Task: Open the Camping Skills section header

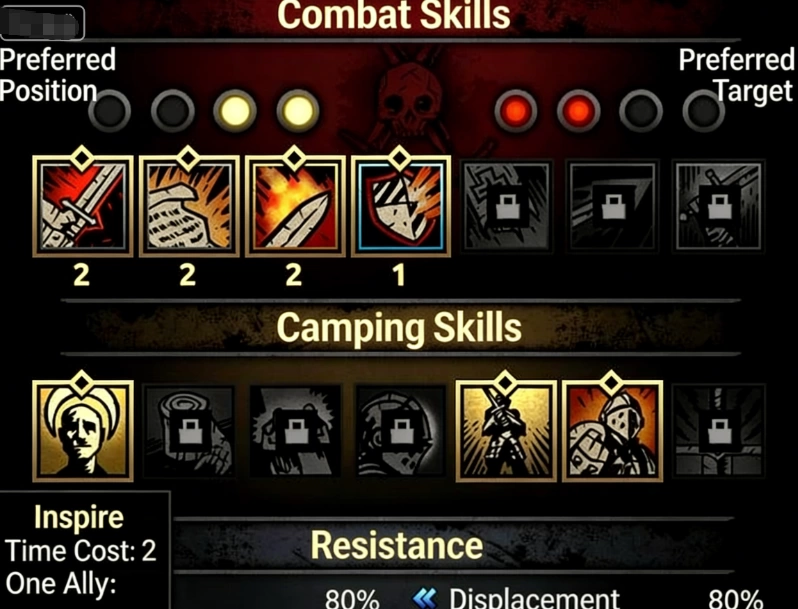Action: click(400, 327)
